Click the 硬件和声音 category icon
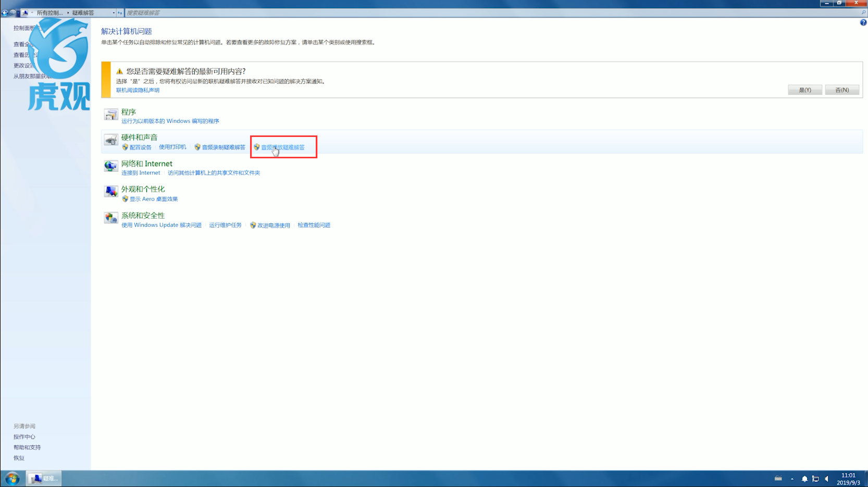The image size is (868, 487). [110, 140]
